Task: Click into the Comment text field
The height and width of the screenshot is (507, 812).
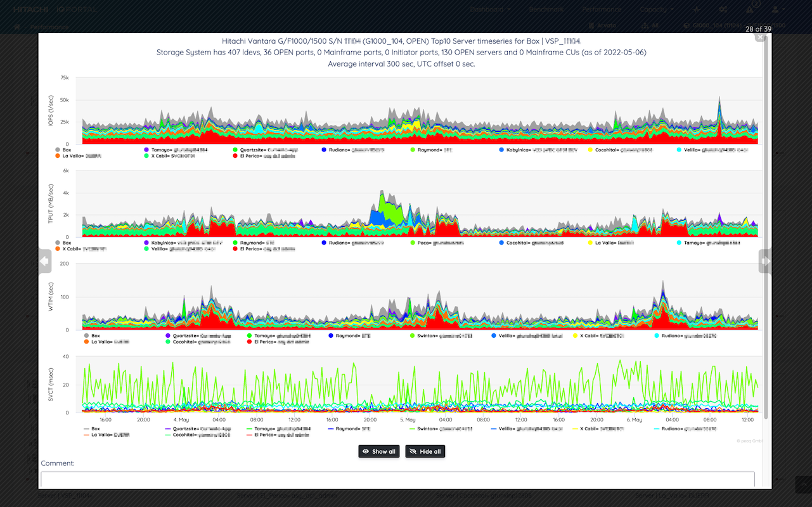Action: pos(397,479)
